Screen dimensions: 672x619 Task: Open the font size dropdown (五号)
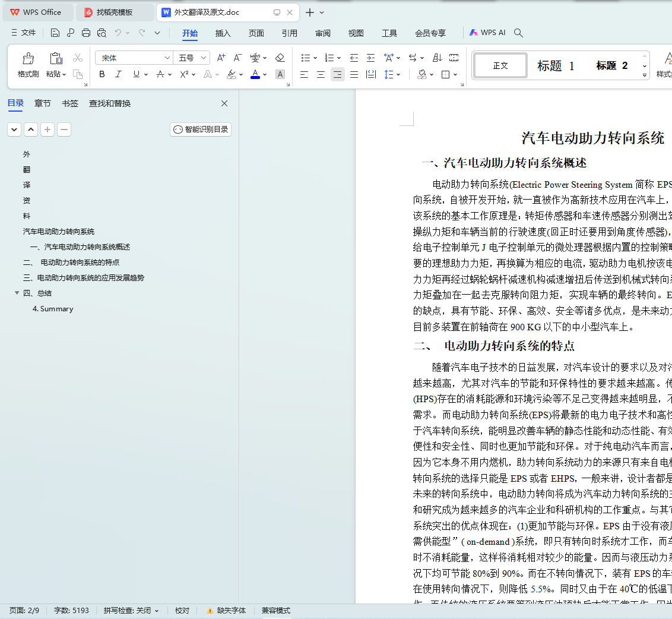tap(204, 58)
